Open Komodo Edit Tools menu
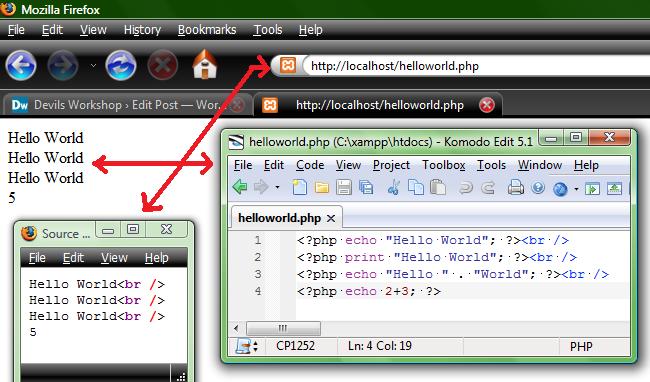650x382 pixels. 491,165
